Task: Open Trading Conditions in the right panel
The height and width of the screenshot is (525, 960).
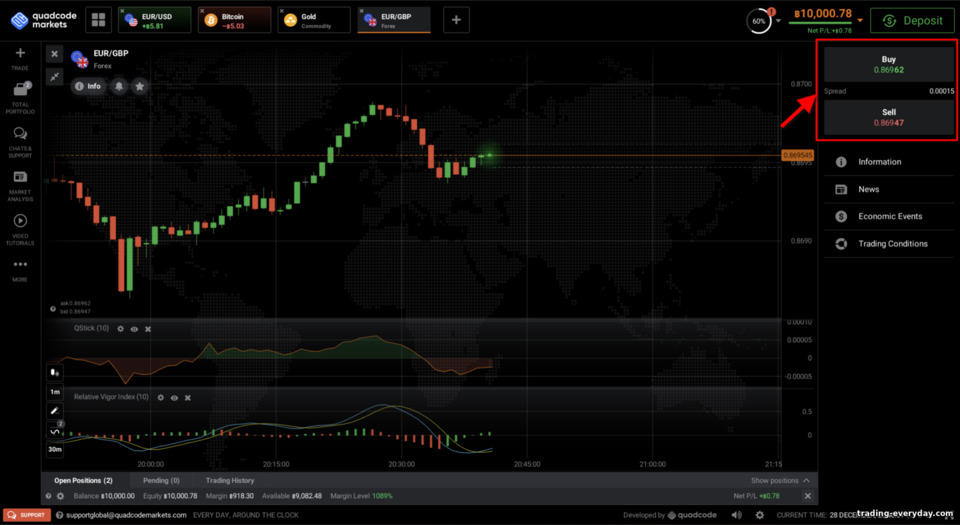Action: tap(888, 244)
